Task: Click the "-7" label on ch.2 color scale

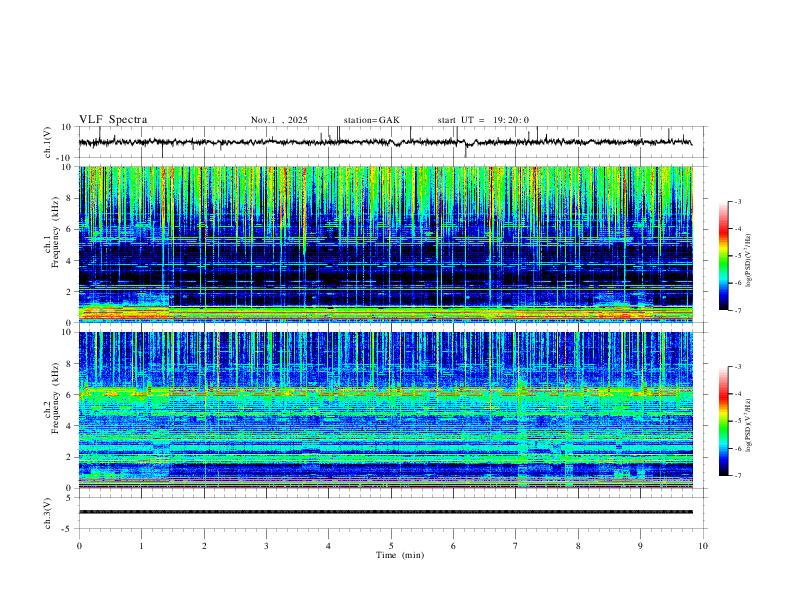Action: point(737,475)
